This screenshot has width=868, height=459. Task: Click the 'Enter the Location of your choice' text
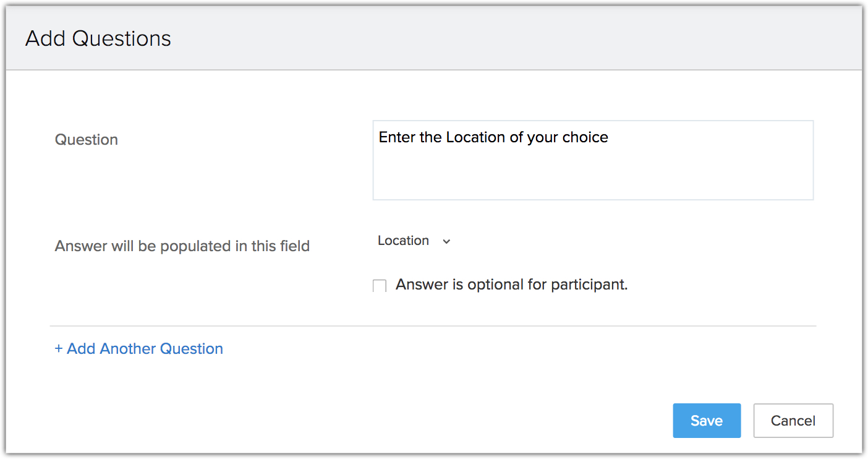tap(493, 137)
